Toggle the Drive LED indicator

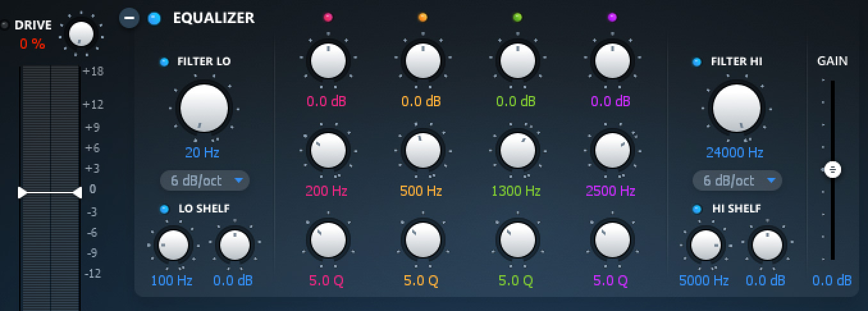[x=5, y=26]
